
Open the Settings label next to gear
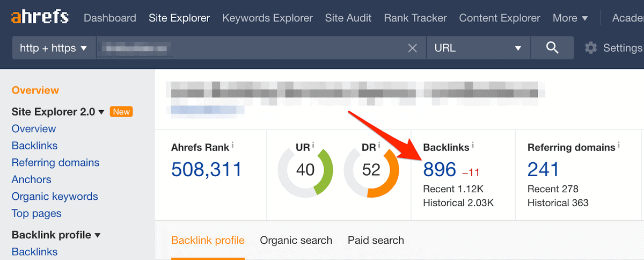point(623,48)
